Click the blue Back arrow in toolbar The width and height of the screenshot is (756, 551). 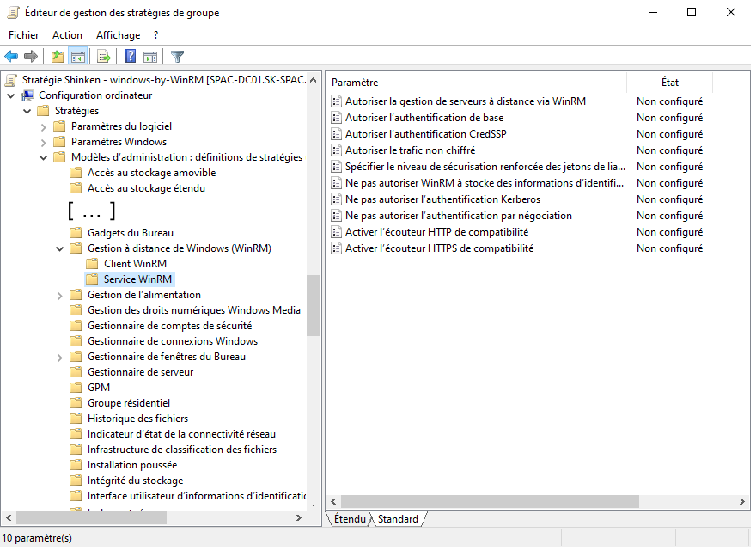pyautogui.click(x=11, y=57)
